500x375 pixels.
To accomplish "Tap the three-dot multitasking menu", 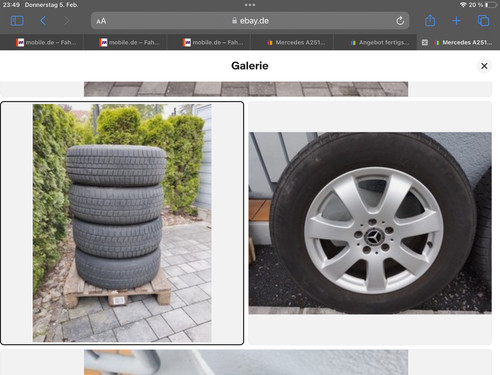I will [250, 5].
